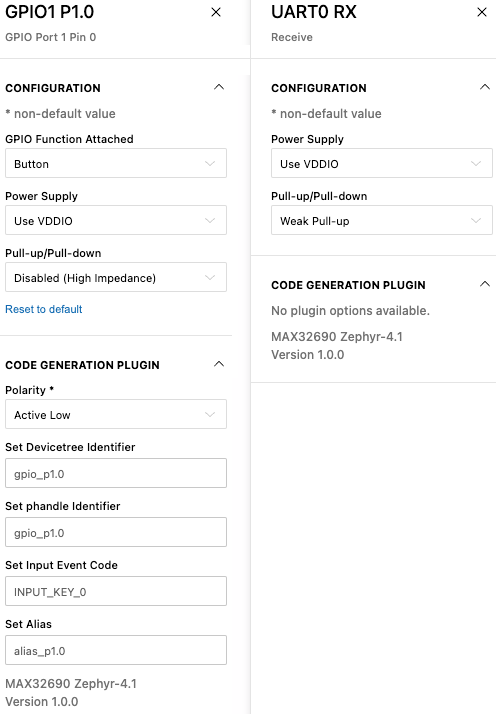
Task: Collapse GPIO1 Configuration section chevron
Action: coord(219,87)
